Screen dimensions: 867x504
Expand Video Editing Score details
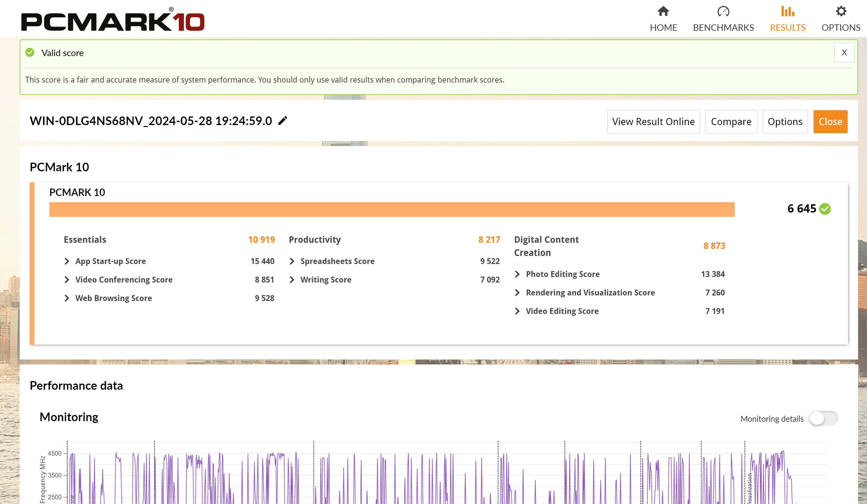click(517, 311)
